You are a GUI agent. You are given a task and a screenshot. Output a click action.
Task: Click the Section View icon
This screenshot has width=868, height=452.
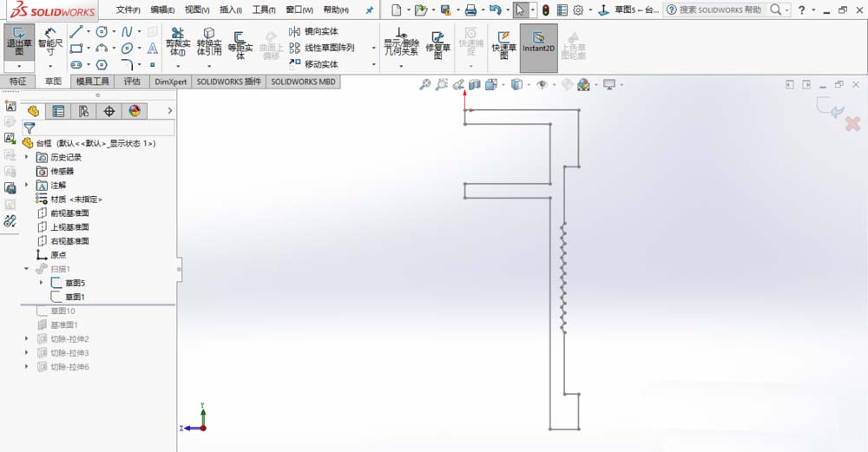pyautogui.click(x=475, y=85)
